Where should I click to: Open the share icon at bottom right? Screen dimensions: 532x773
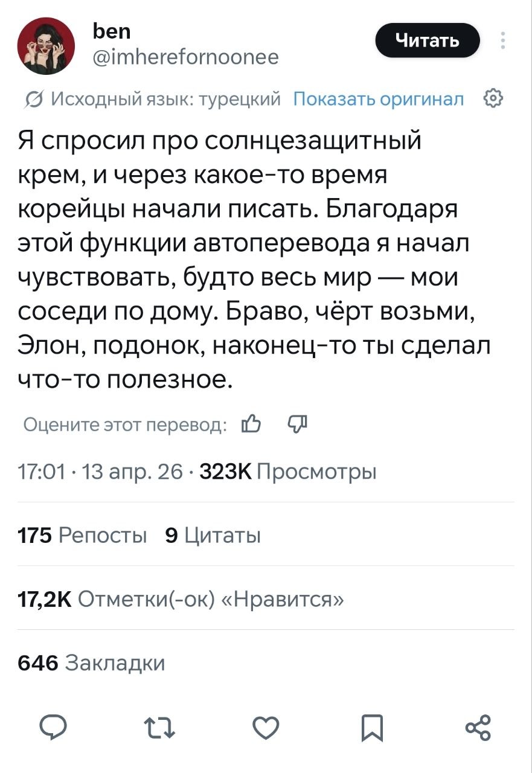478,727
